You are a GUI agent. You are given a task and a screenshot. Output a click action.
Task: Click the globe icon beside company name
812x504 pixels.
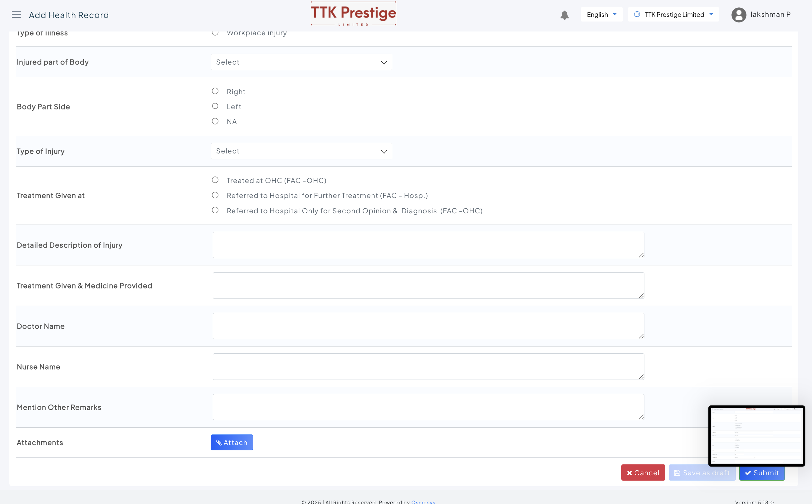click(637, 14)
